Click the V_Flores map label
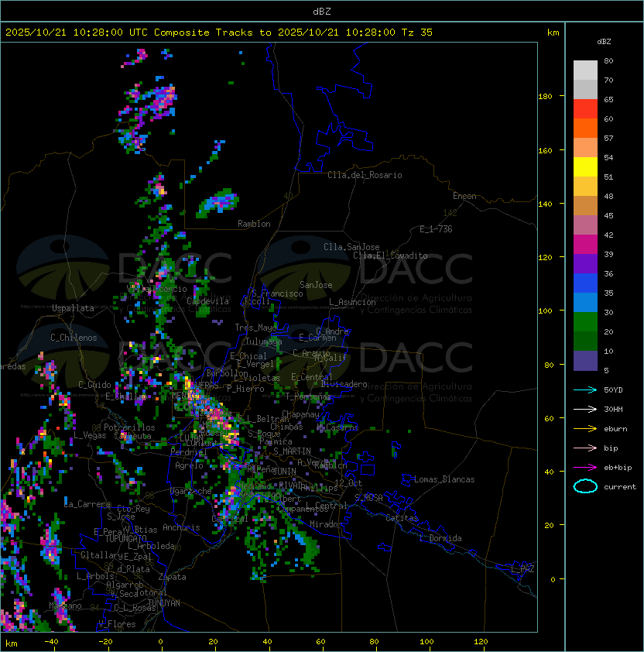The width and height of the screenshot is (644, 652). 117,624
